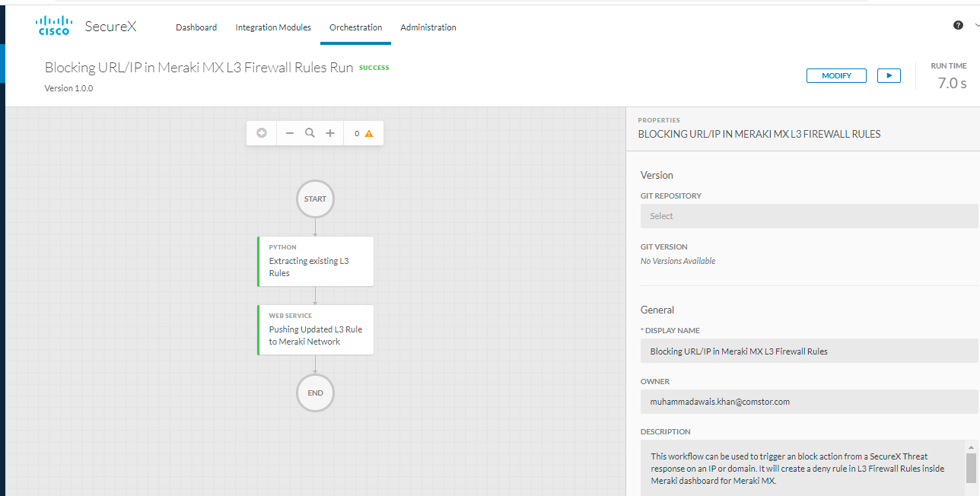Click the PYTHON label on the activity
Viewport: 980px width, 496px height.
pyautogui.click(x=282, y=247)
